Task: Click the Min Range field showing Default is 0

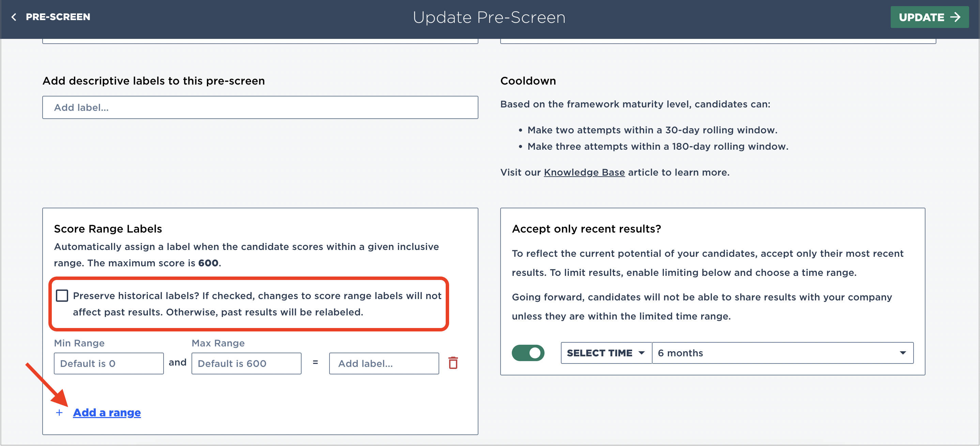Action: point(108,363)
